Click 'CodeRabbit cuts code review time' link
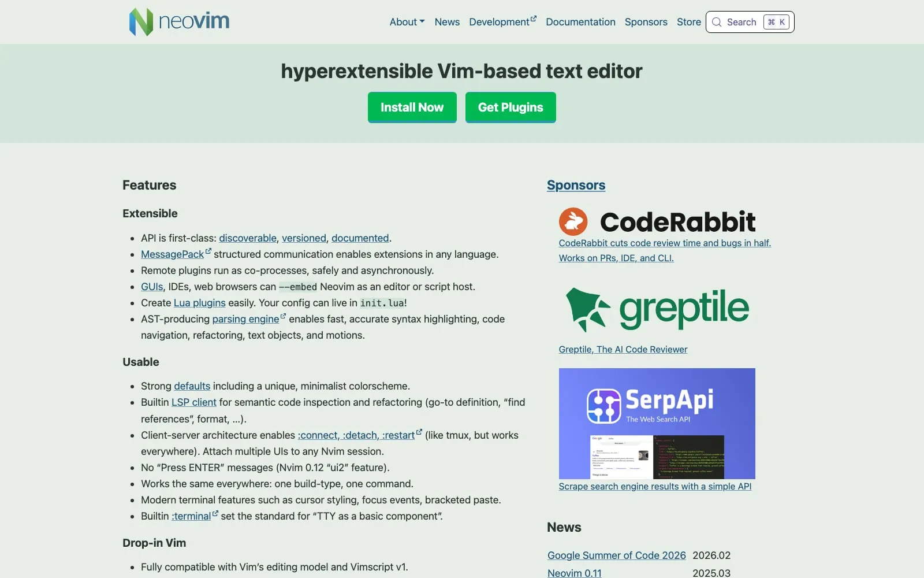 coord(665,250)
